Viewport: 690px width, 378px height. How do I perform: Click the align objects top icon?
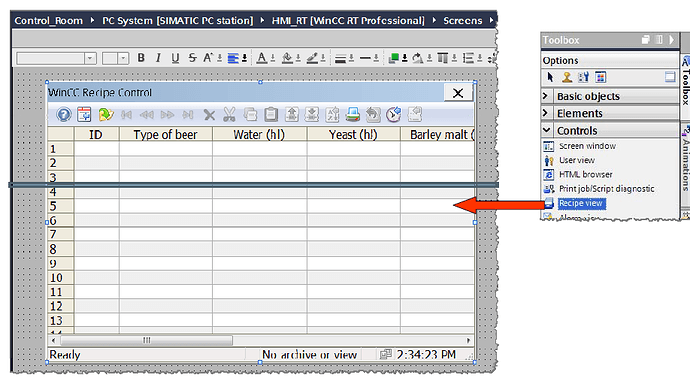(443, 58)
